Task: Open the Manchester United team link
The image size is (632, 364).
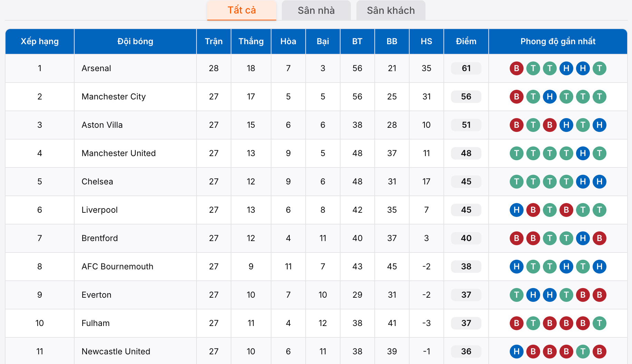Action: click(118, 153)
